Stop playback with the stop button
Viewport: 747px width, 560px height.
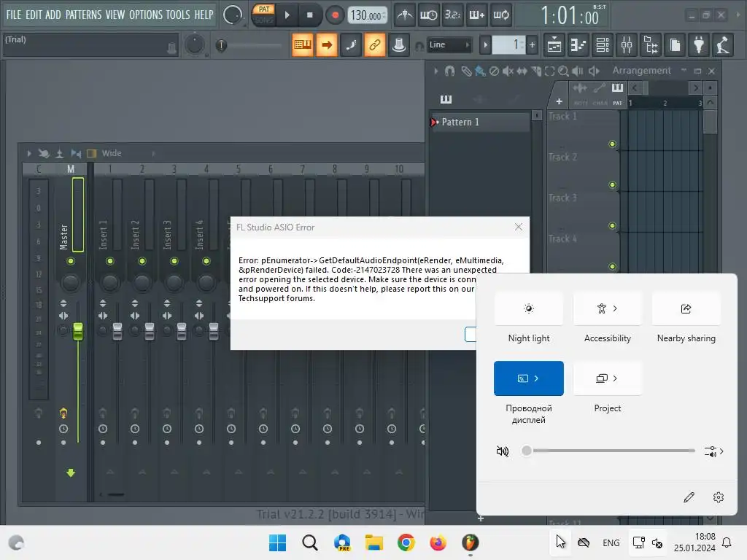309,15
